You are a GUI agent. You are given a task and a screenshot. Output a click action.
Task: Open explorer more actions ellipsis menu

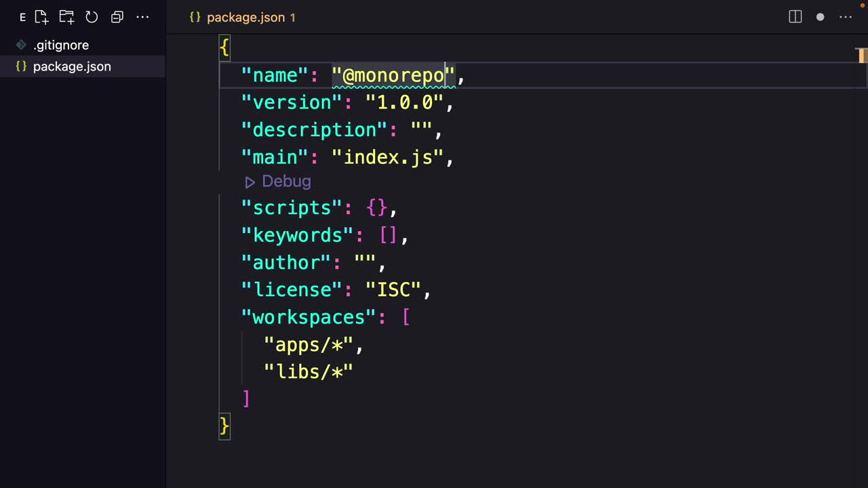tap(142, 17)
